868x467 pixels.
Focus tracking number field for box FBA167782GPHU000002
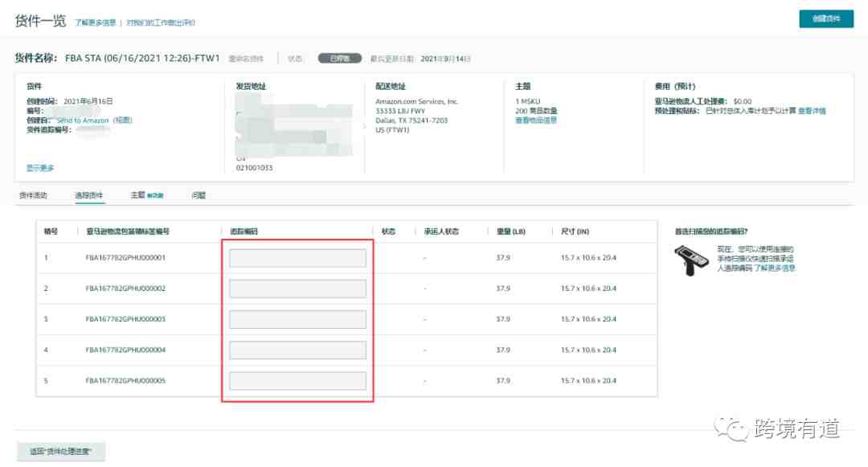point(298,289)
